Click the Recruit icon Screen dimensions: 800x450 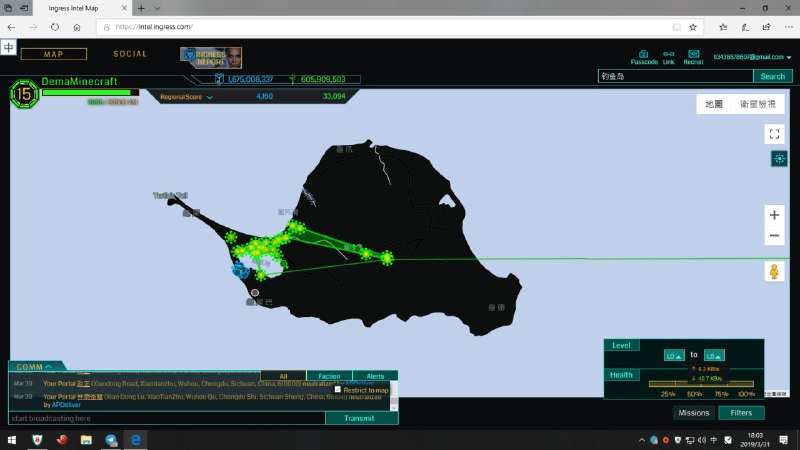(693, 57)
